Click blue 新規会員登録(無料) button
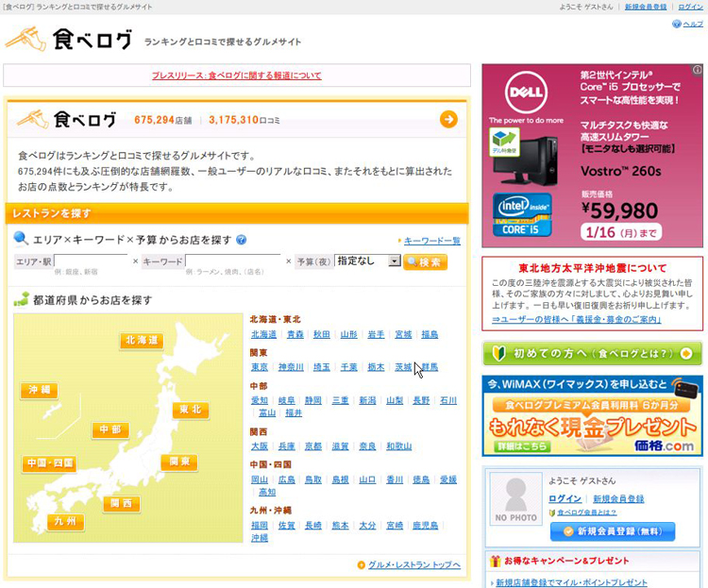The width and height of the screenshot is (708, 588). tap(613, 531)
